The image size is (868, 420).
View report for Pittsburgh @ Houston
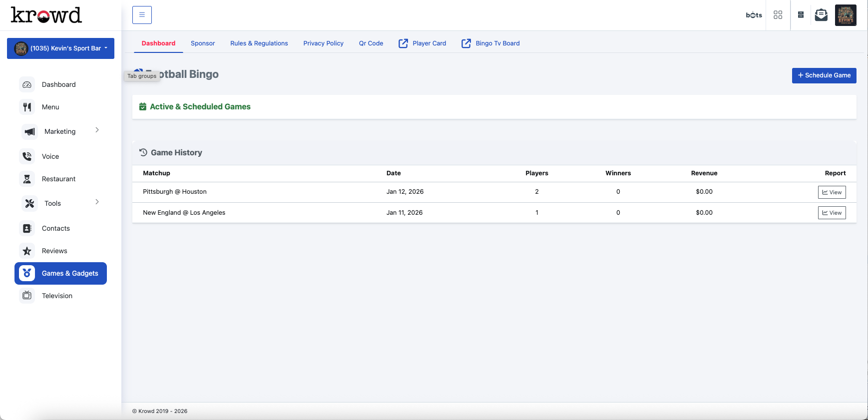click(832, 192)
